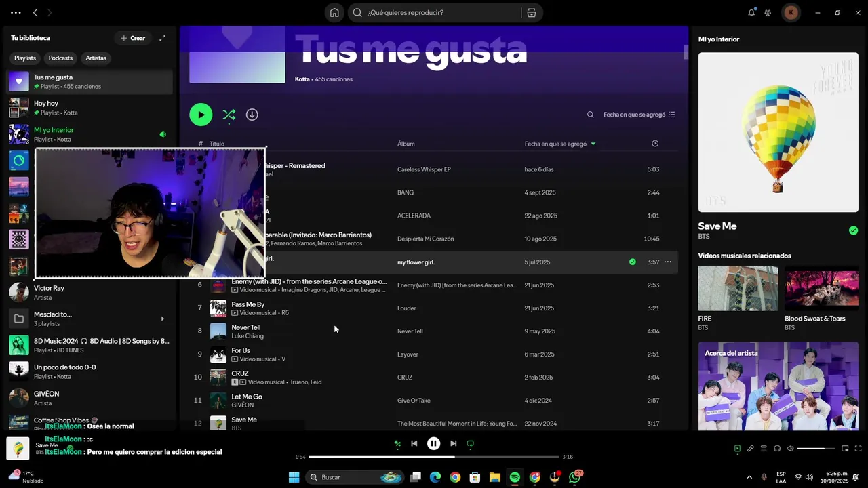Open the Acerca del artista card
This screenshot has width=868, height=488.
coord(778,386)
